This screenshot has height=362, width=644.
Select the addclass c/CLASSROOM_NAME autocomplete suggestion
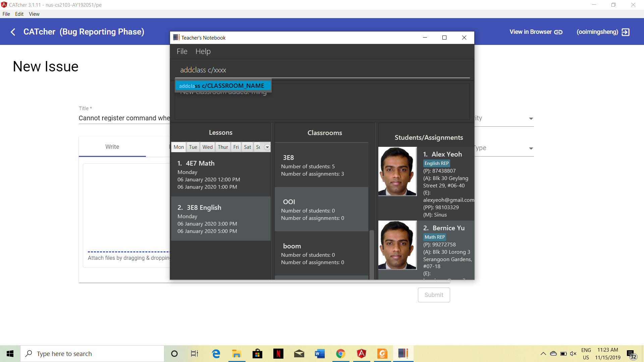coord(223,86)
